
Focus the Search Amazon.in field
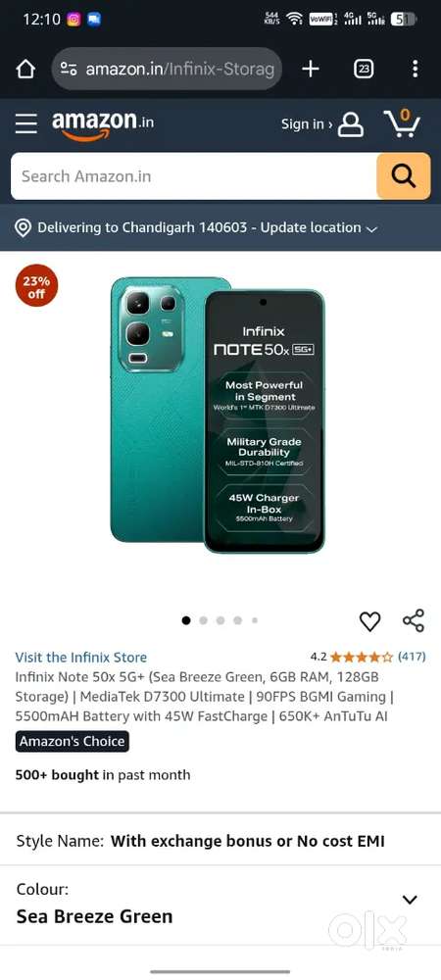click(194, 176)
